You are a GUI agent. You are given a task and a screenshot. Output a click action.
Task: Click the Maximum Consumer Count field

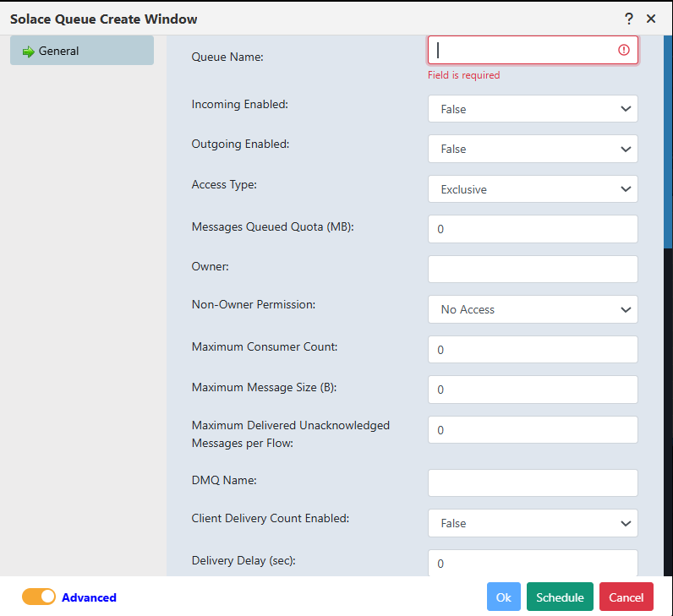(533, 350)
